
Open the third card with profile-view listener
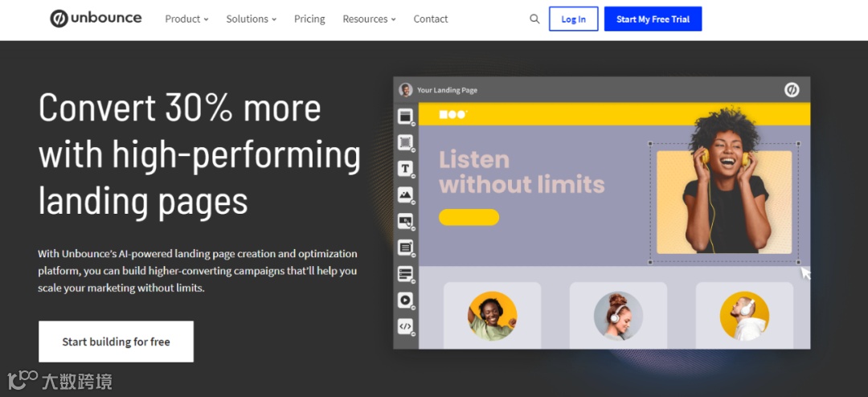coord(744,315)
